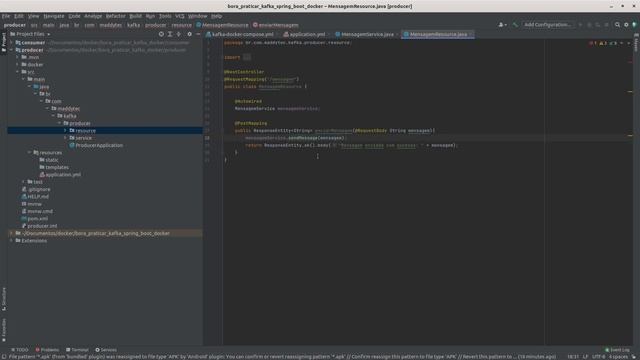Open the VCS menu
Image resolution: width=640 pixels, height=360 pixels.
point(180,16)
